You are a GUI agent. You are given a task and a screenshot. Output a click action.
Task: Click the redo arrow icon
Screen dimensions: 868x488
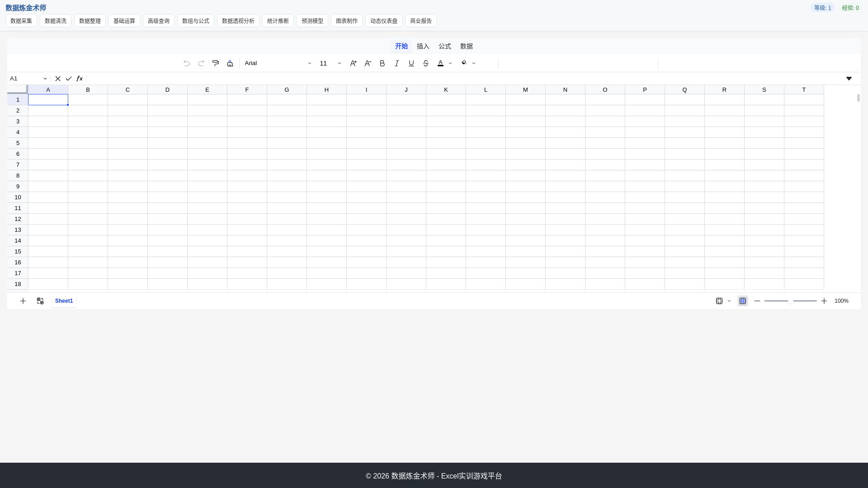(201, 63)
